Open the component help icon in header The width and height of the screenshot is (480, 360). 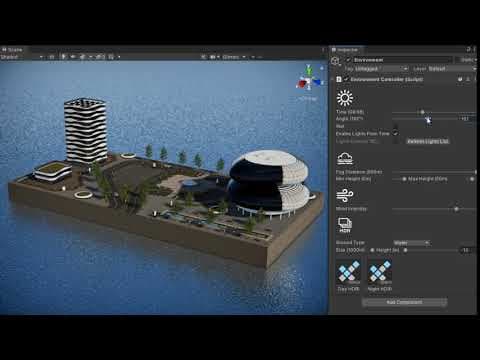click(460, 79)
